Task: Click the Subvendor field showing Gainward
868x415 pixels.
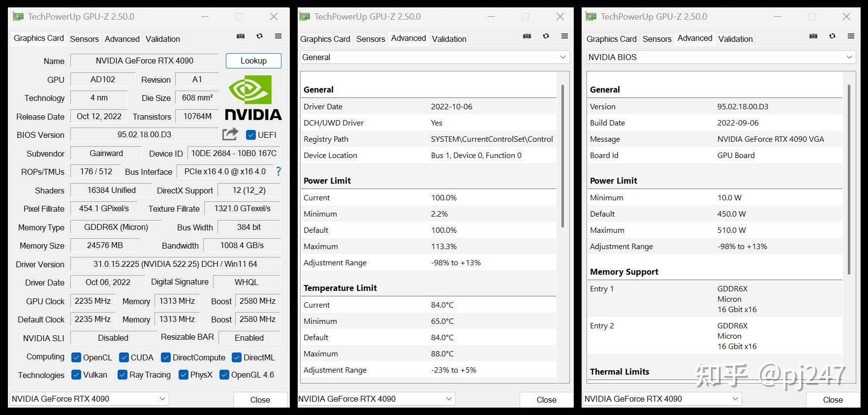Action: 106,153
